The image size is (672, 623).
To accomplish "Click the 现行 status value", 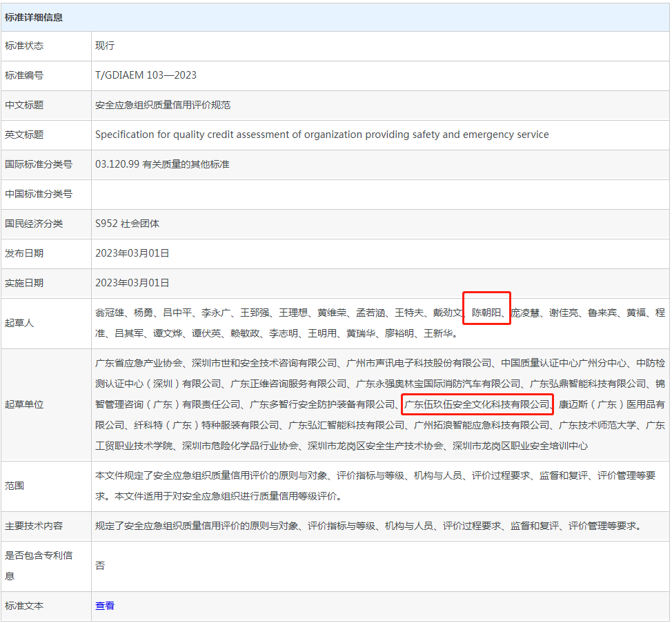I will (105, 46).
